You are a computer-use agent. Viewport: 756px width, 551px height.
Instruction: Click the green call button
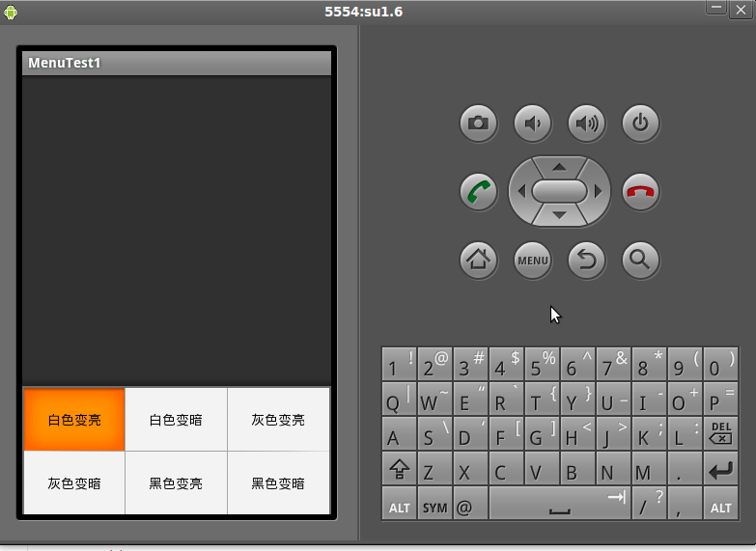[478, 192]
